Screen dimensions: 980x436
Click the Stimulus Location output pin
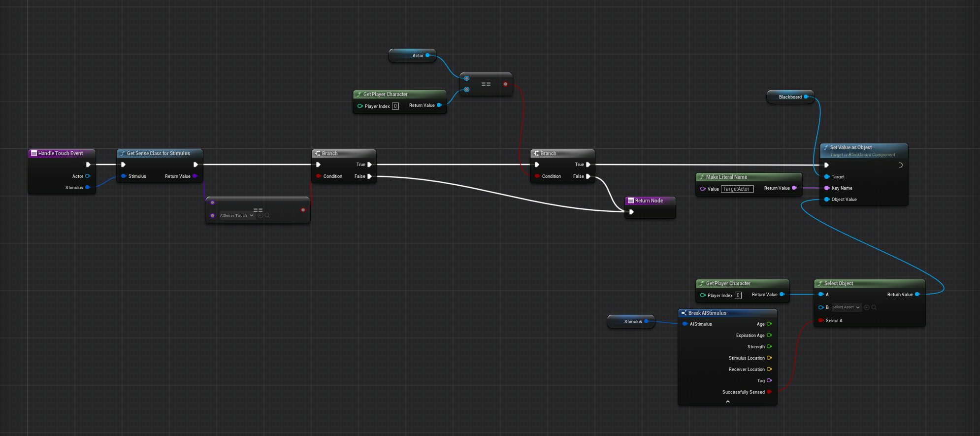tap(769, 358)
